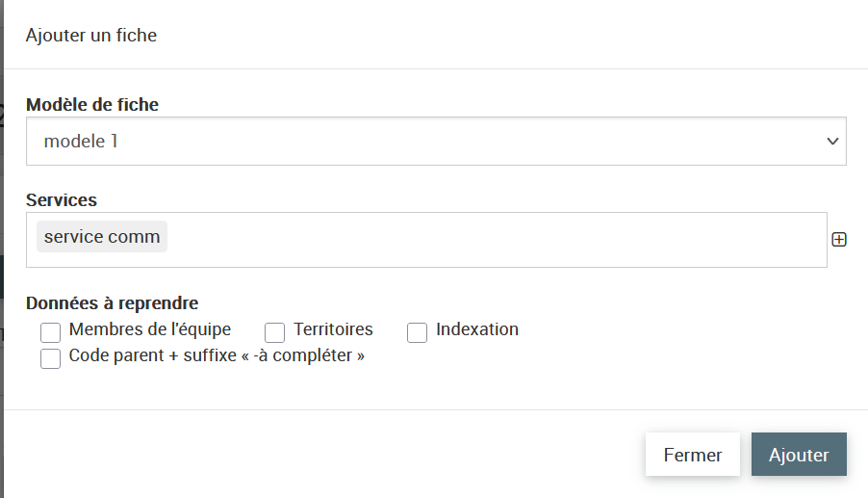
Task: Select the 'service comm' tag
Action: pyautogui.click(x=102, y=237)
